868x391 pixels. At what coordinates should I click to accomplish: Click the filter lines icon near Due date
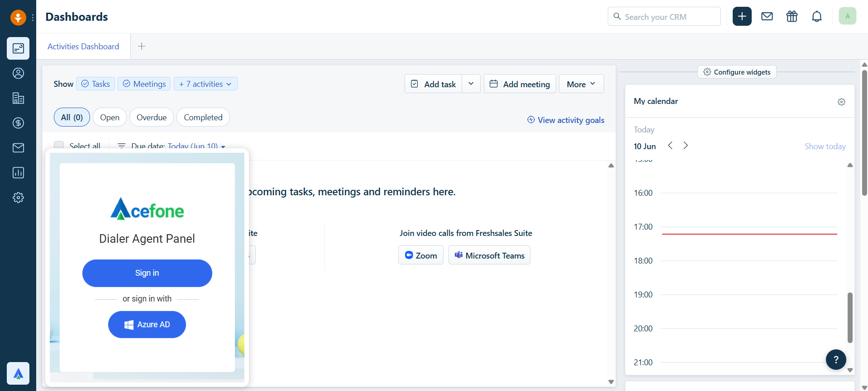(x=121, y=146)
